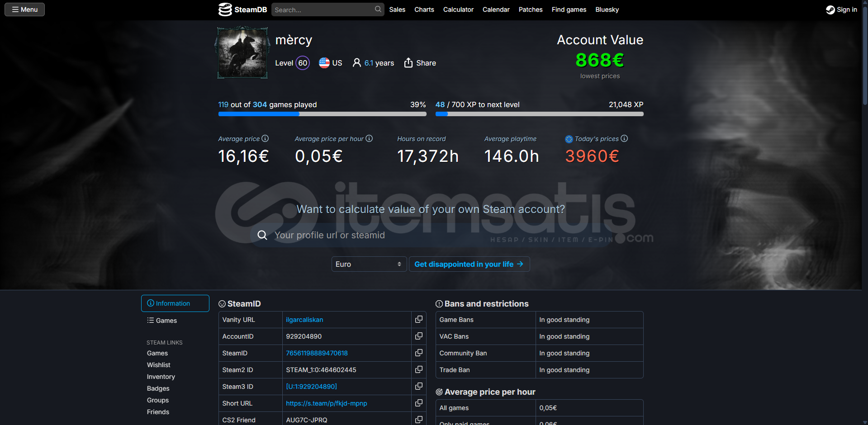
Task: Click the Bans and restrictions heading icon
Action: point(439,304)
